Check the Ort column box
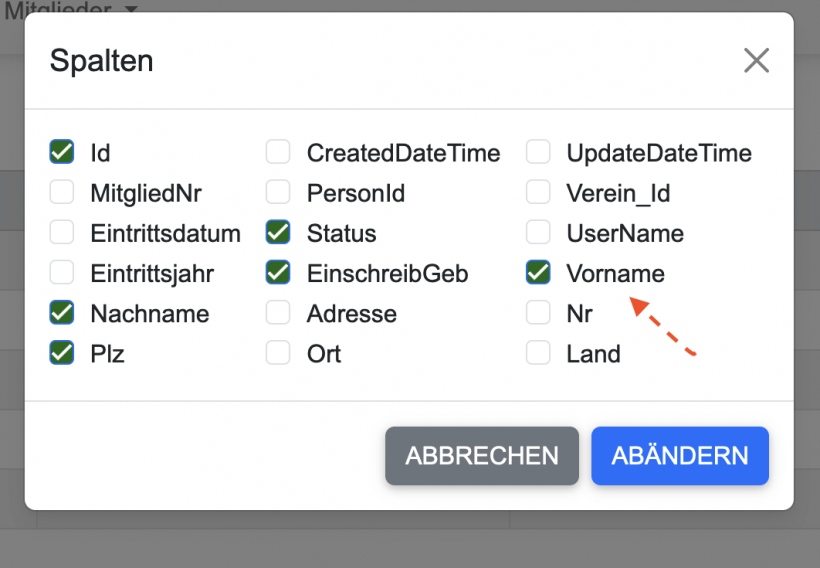Image resolution: width=820 pixels, height=568 pixels. coord(278,353)
